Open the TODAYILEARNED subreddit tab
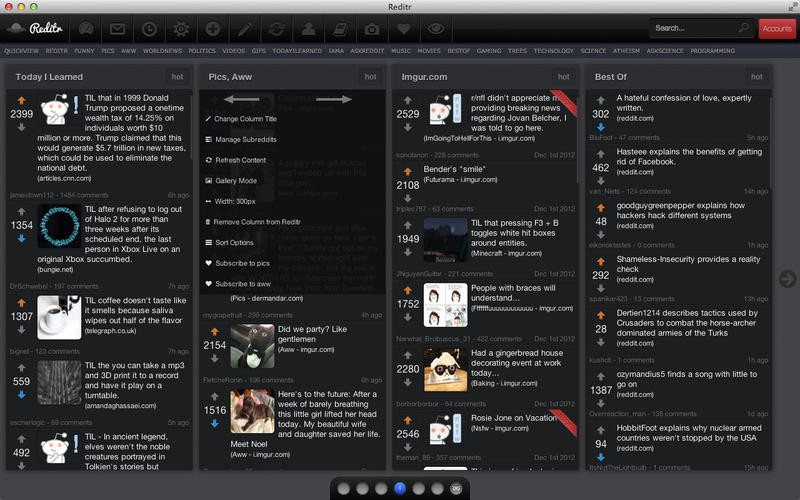 coord(297,51)
